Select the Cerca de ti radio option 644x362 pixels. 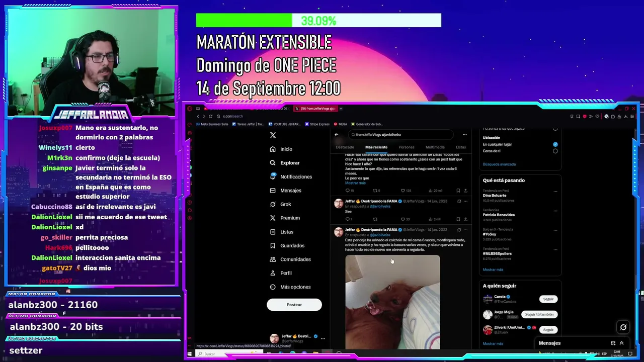555,151
